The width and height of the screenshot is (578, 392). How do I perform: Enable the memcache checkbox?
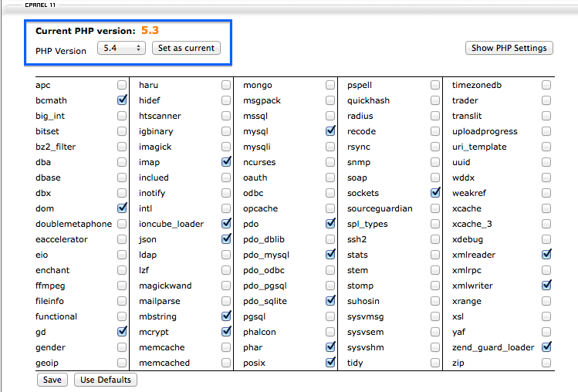(226, 347)
